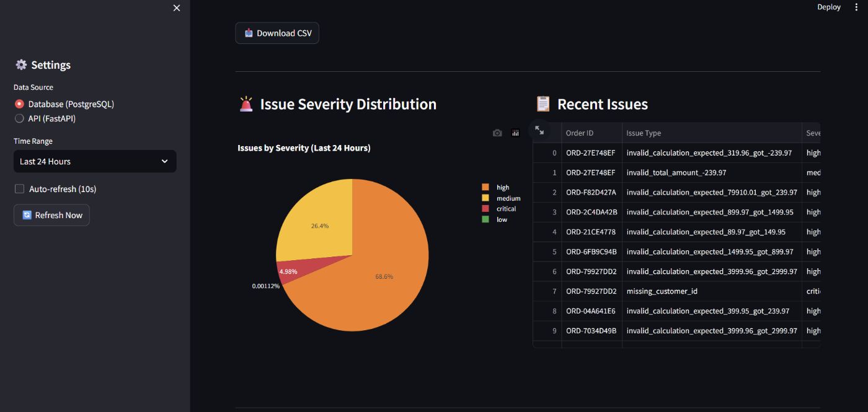This screenshot has width=868, height=412.
Task: Click the CSV file icon inside Download CSV button
Action: pos(250,32)
